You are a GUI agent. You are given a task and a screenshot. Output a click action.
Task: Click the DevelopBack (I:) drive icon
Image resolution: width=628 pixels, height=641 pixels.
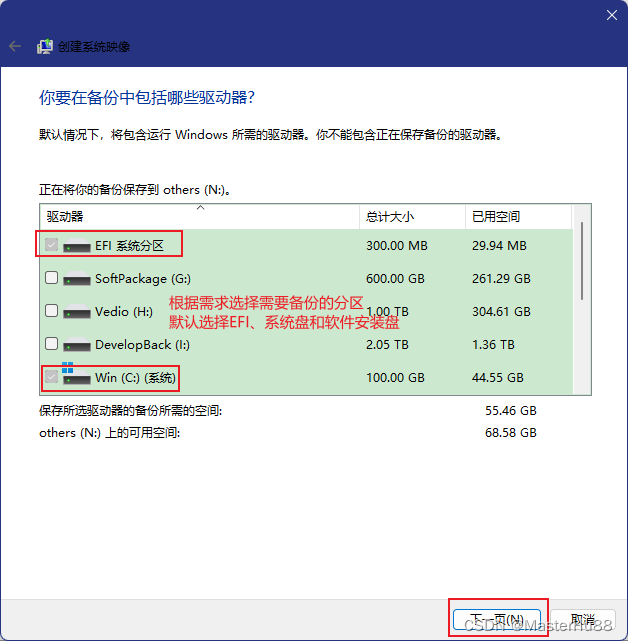77,345
